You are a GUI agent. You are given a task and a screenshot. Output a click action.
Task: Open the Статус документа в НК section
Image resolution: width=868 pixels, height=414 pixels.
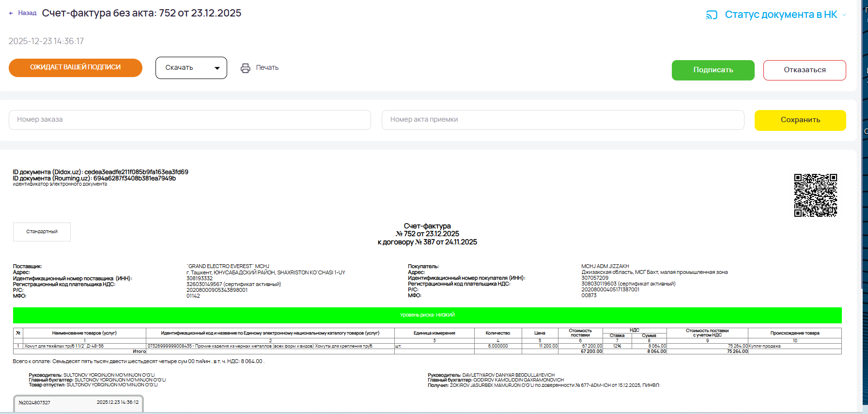[x=781, y=15]
